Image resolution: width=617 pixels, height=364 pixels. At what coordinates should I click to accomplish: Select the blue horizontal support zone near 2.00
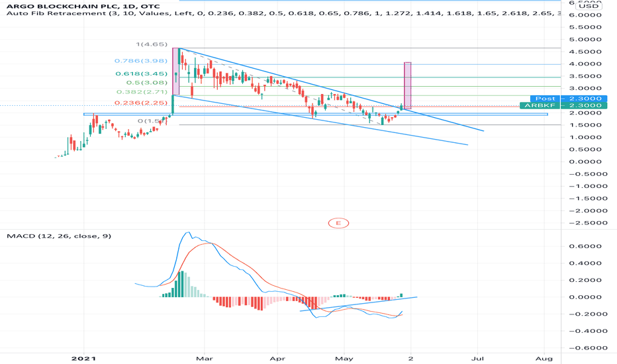[316, 114]
